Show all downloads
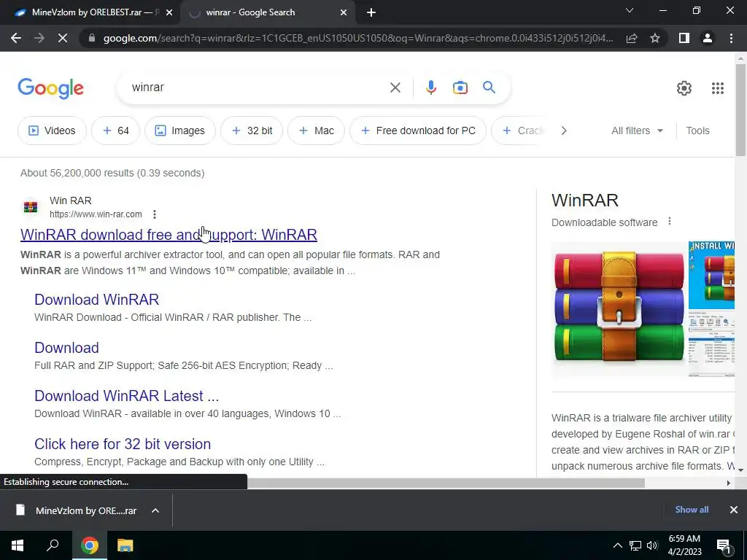This screenshot has height=560, width=747. click(692, 510)
